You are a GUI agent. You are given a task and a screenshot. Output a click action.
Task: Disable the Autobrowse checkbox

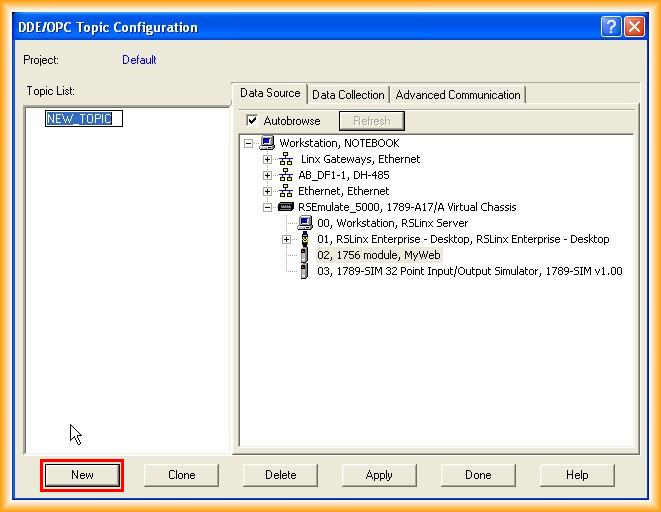252,121
